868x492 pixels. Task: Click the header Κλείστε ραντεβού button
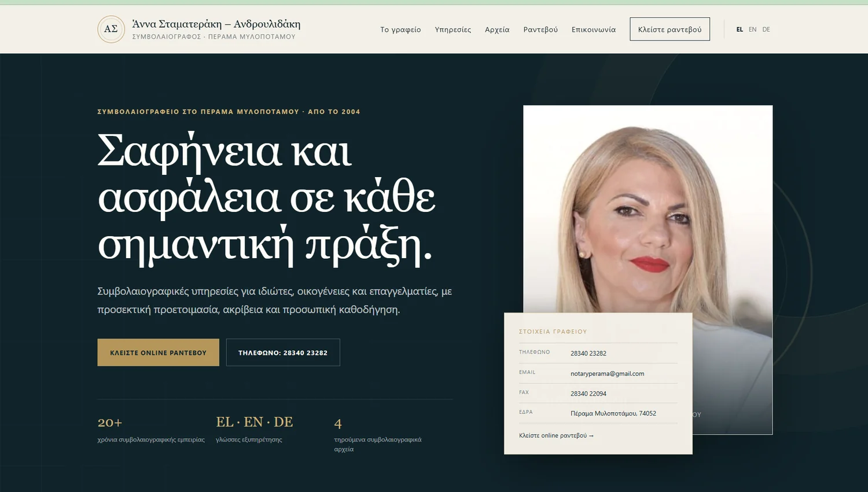click(670, 30)
